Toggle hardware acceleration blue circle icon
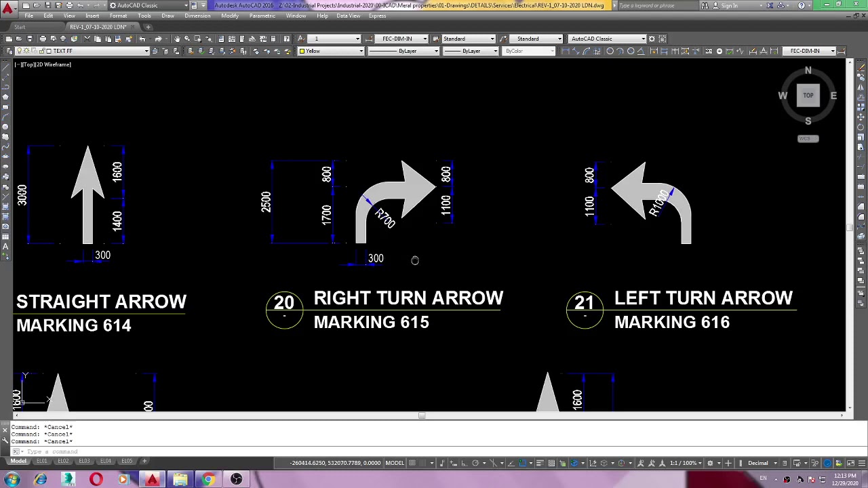 (x=827, y=463)
